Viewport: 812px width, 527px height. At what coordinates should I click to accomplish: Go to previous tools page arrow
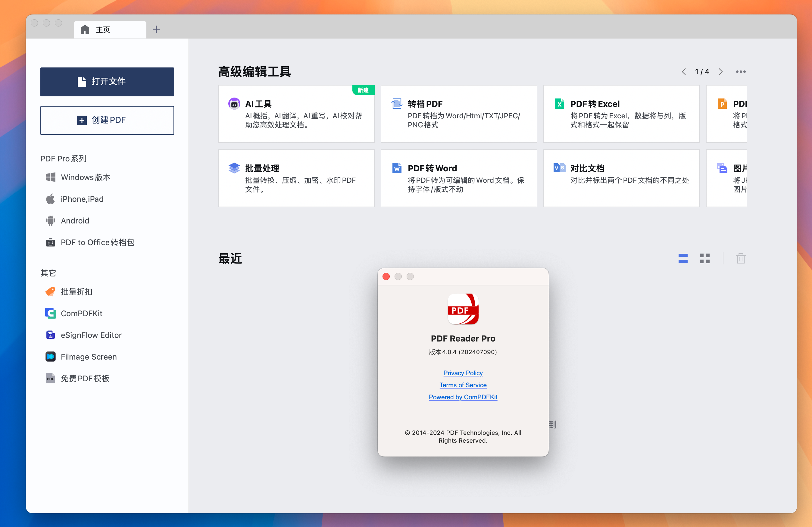tap(684, 72)
